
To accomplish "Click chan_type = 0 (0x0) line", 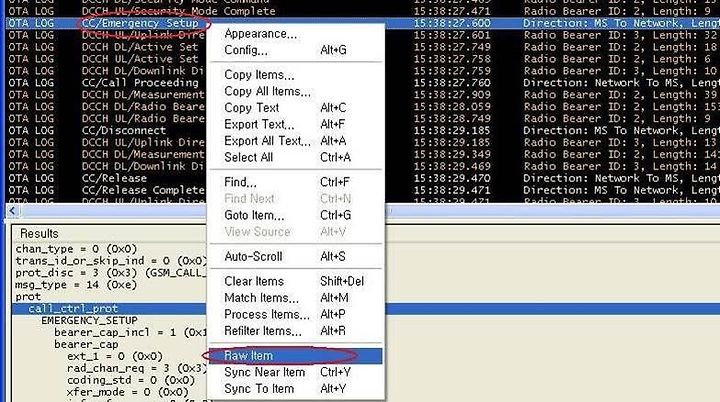I will click(76, 249).
